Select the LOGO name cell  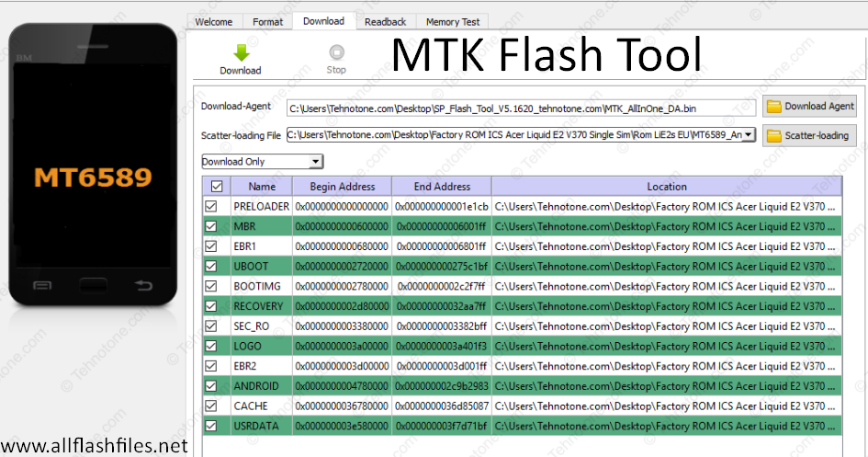tap(261, 347)
